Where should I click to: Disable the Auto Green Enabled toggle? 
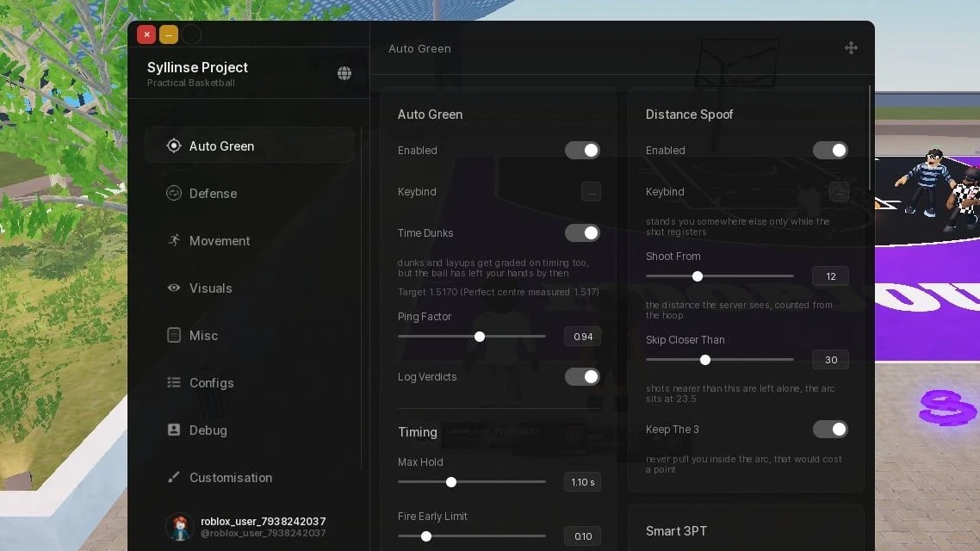(582, 150)
